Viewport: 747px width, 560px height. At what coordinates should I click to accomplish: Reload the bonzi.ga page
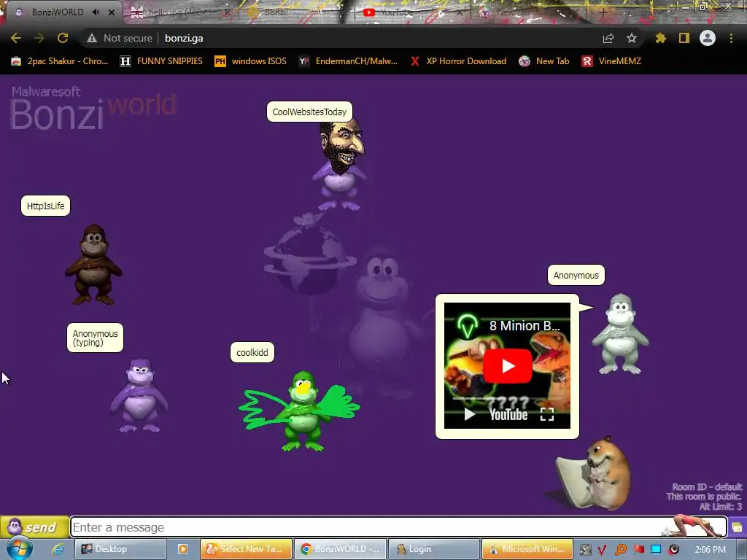pyautogui.click(x=63, y=38)
